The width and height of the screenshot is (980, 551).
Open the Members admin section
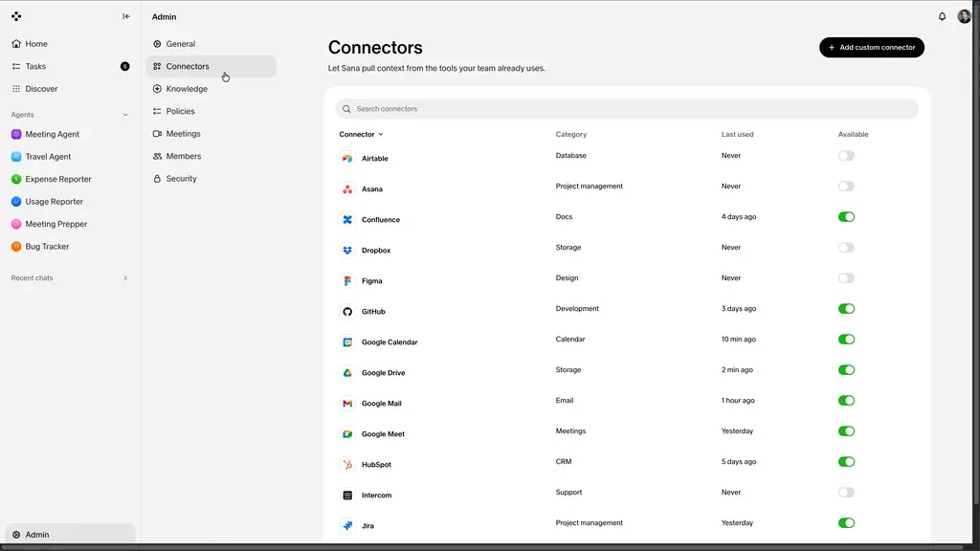(x=212, y=156)
